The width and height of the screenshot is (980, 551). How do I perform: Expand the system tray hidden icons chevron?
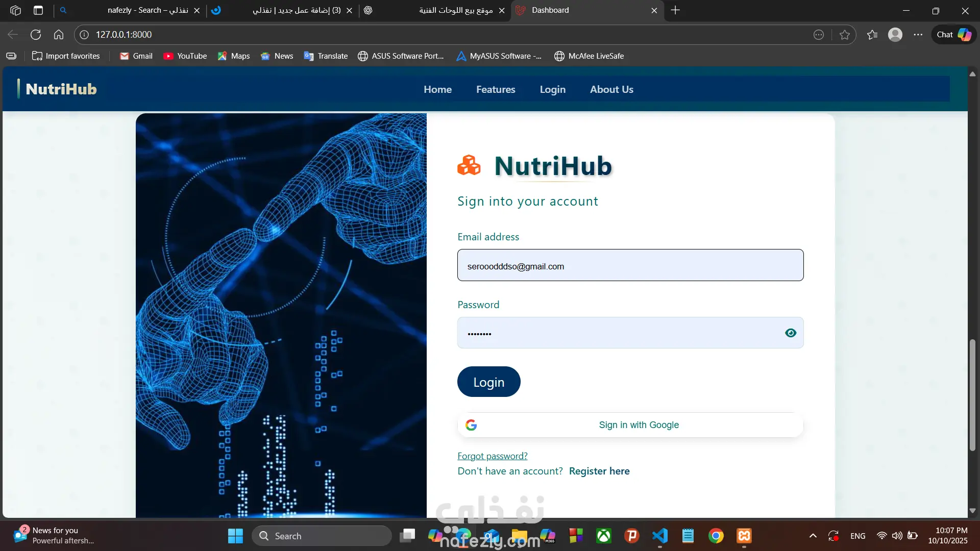[813, 536]
